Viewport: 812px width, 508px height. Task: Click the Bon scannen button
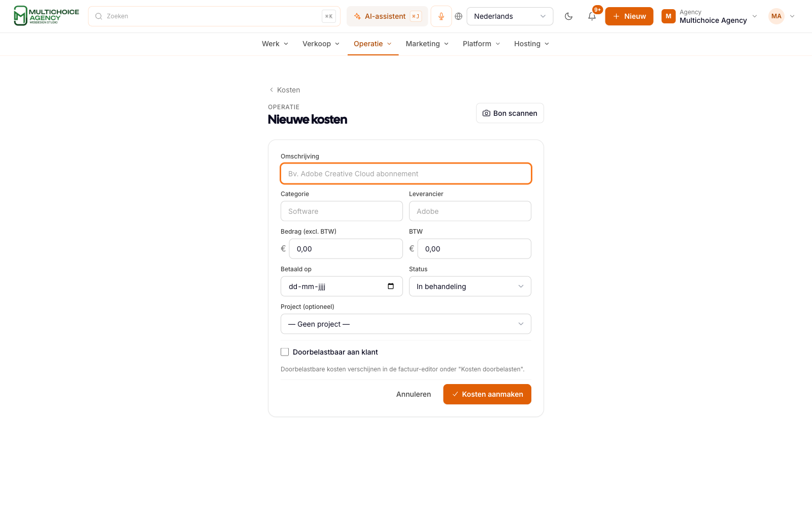pos(510,113)
